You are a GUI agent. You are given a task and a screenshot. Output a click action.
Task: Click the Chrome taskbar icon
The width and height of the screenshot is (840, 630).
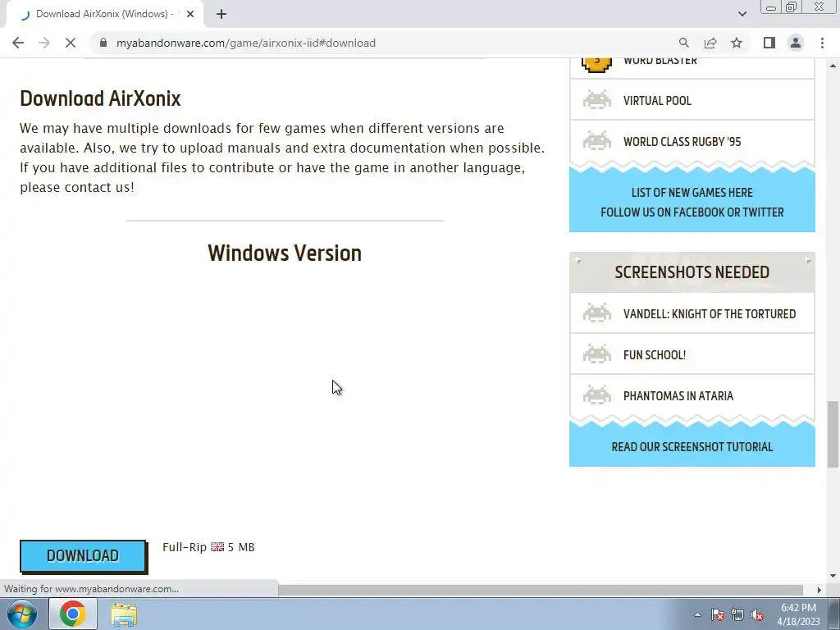pyautogui.click(x=73, y=614)
